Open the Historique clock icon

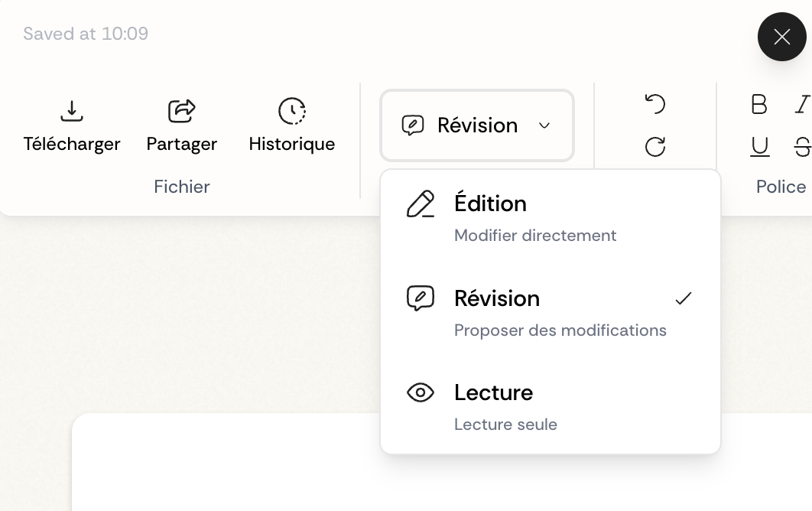coord(292,112)
